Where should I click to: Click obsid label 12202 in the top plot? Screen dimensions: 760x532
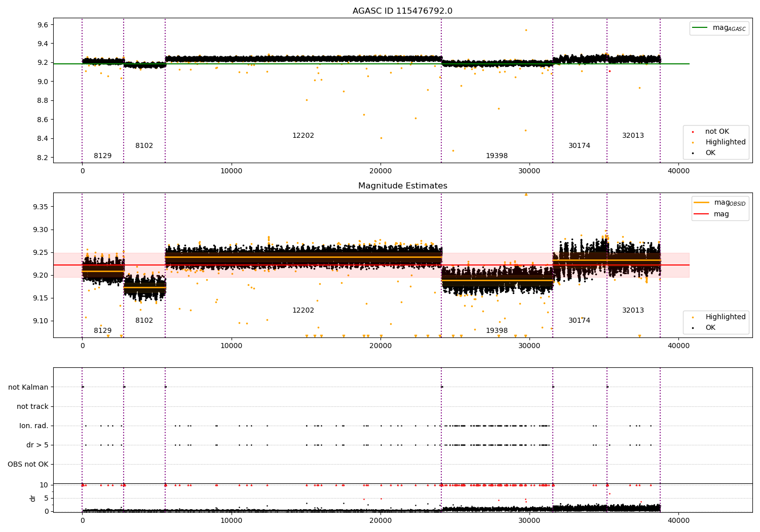pos(303,136)
